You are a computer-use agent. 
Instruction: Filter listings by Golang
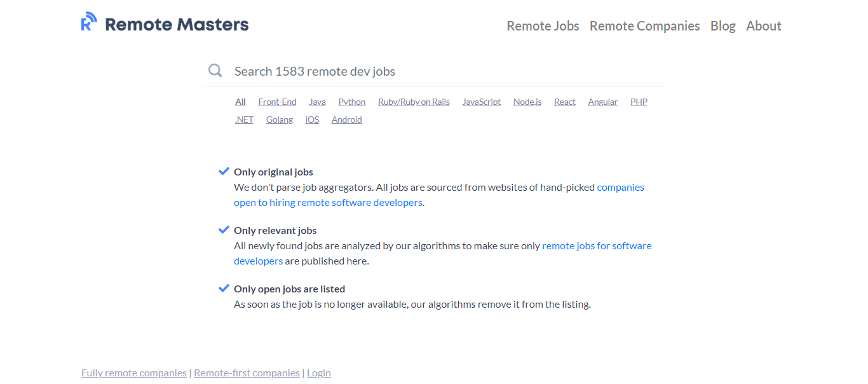click(279, 120)
